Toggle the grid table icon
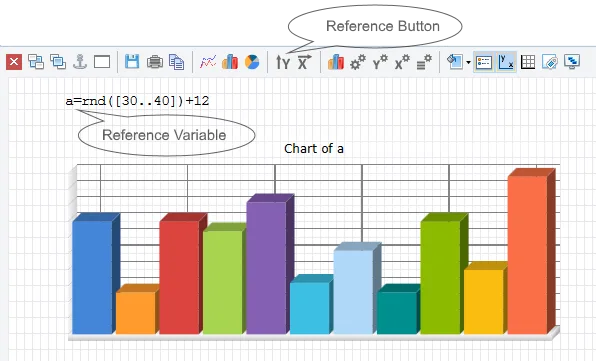 528,62
